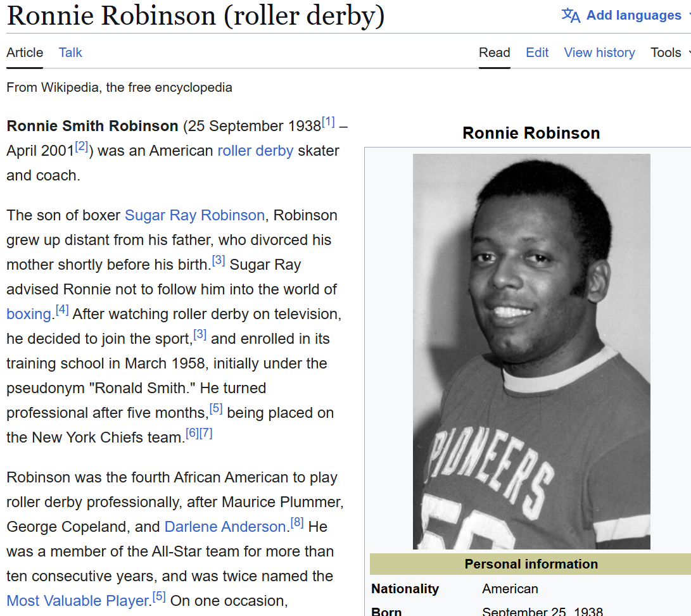Jump to citation [4] after boxing
Viewport: 691px width, 616px height.
pyautogui.click(x=62, y=310)
